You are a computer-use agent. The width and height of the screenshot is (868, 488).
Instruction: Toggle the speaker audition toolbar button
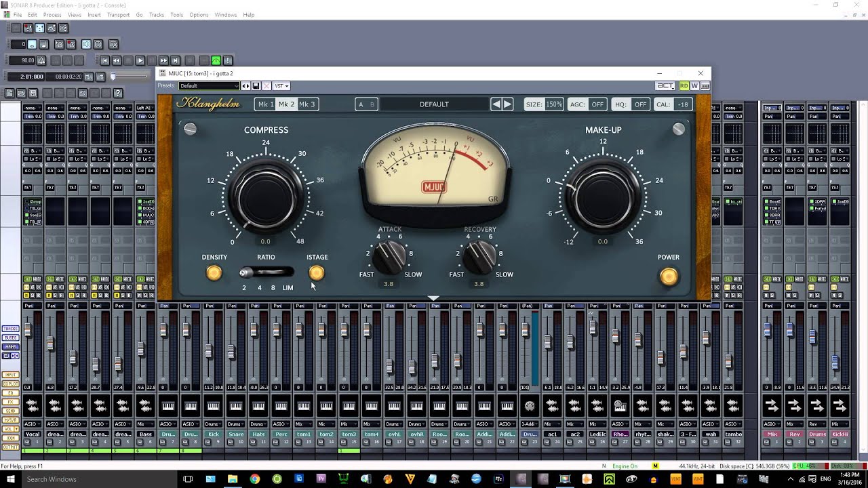click(86, 44)
